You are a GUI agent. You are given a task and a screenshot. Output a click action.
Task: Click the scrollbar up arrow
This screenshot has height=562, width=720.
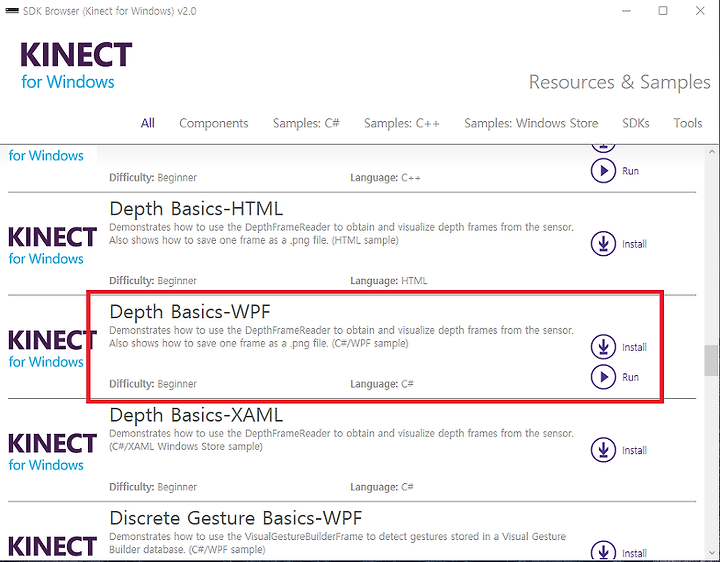click(x=712, y=152)
